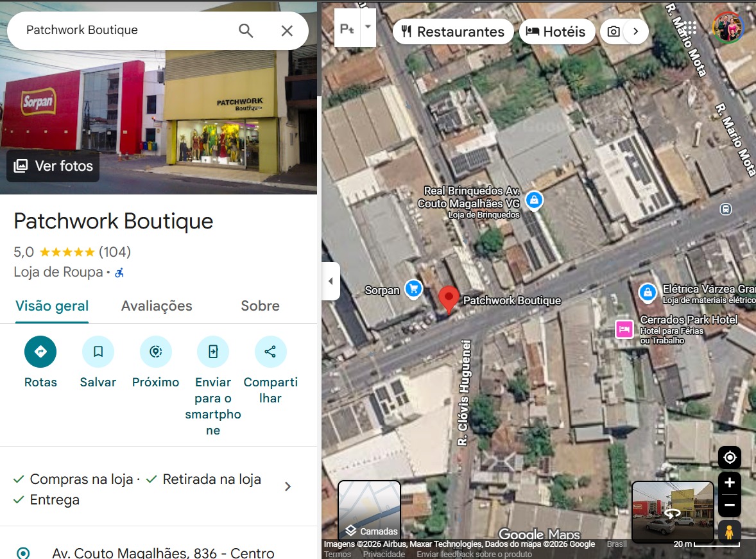Click the wheelchair accessibility icon

[x=119, y=273]
